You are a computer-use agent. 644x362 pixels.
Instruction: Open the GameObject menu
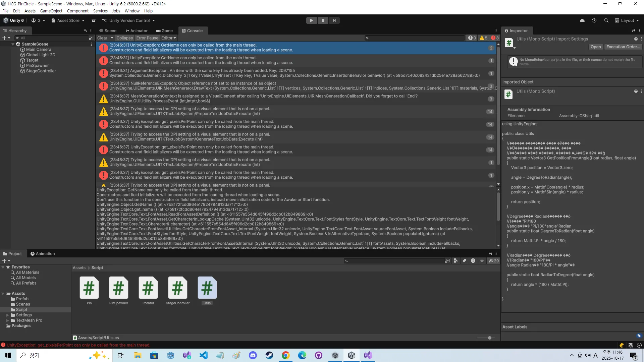point(51,11)
